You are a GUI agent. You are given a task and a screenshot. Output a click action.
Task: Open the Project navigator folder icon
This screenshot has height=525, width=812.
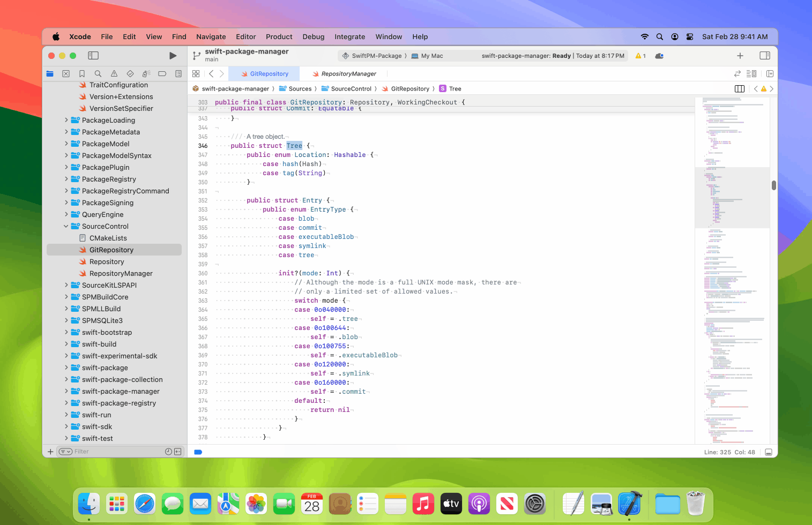[x=50, y=73]
